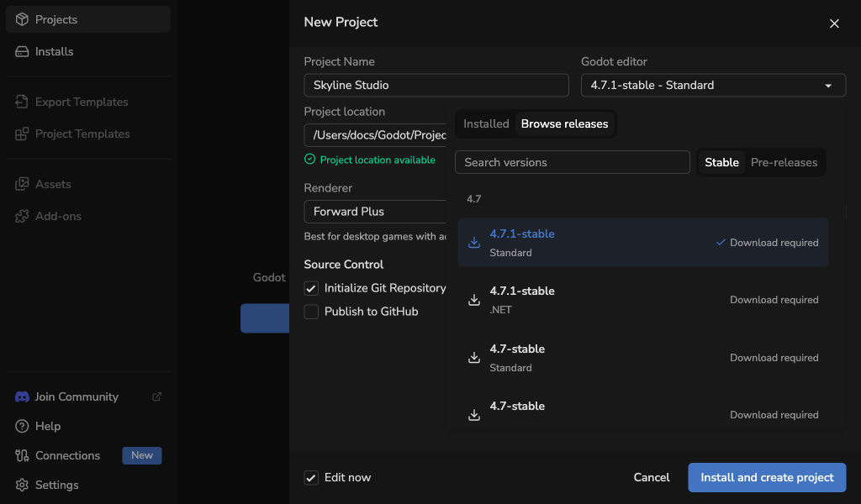Open the Projects section via its cube icon
This screenshot has width=861, height=504.
coord(22,19)
